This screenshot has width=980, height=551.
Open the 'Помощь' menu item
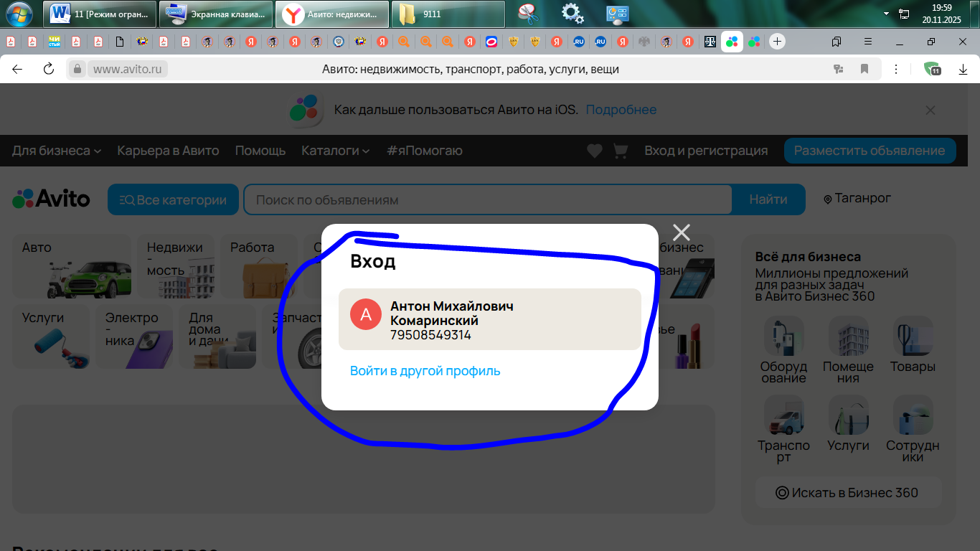tap(260, 151)
